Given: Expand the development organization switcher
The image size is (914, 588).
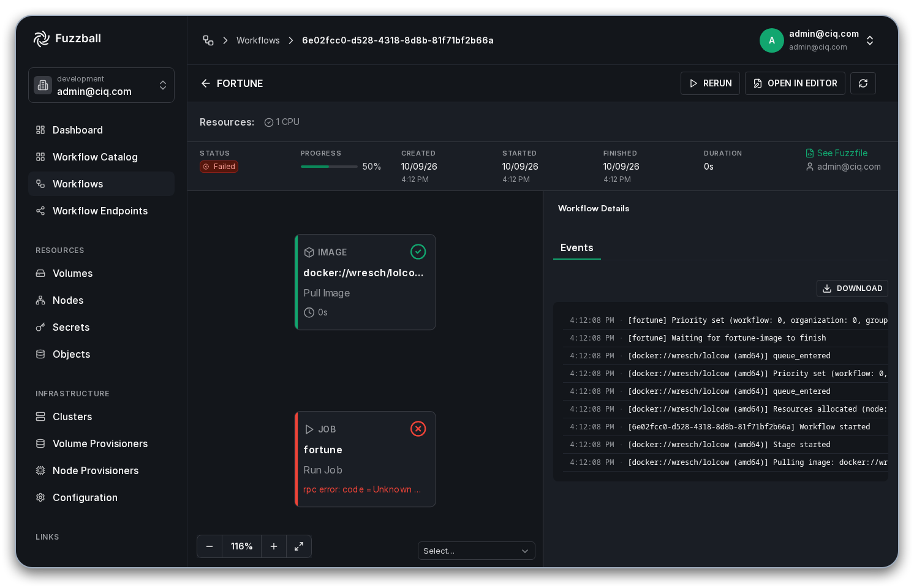Looking at the screenshot, I should point(101,85).
